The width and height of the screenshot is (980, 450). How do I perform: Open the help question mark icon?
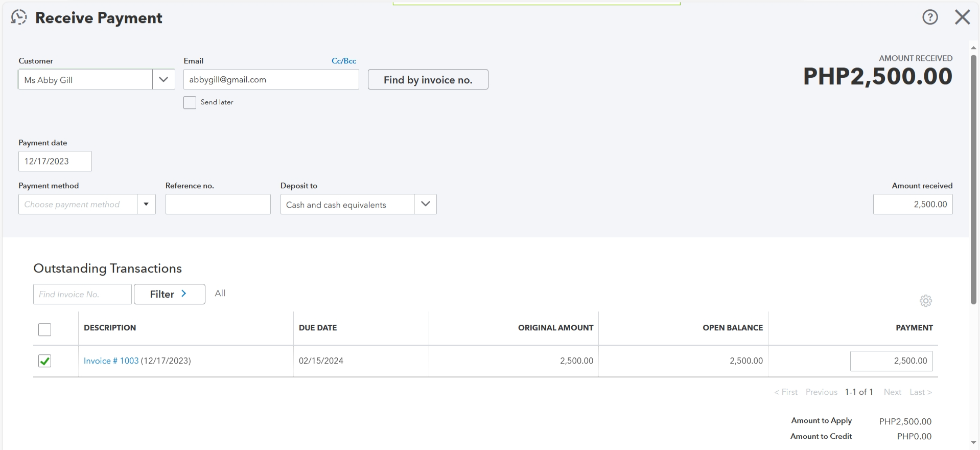pos(930,17)
